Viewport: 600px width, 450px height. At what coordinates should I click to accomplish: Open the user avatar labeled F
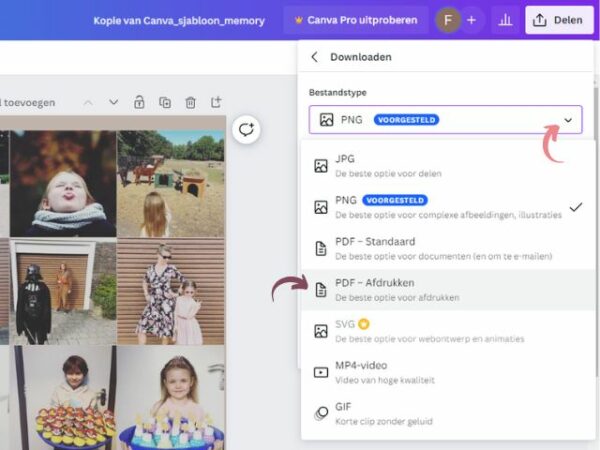coord(447,20)
